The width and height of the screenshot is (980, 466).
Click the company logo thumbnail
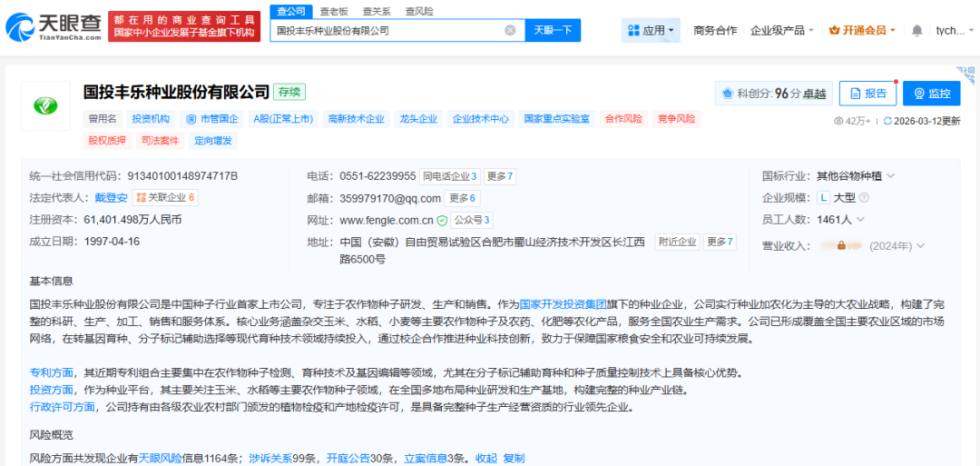pos(45,105)
